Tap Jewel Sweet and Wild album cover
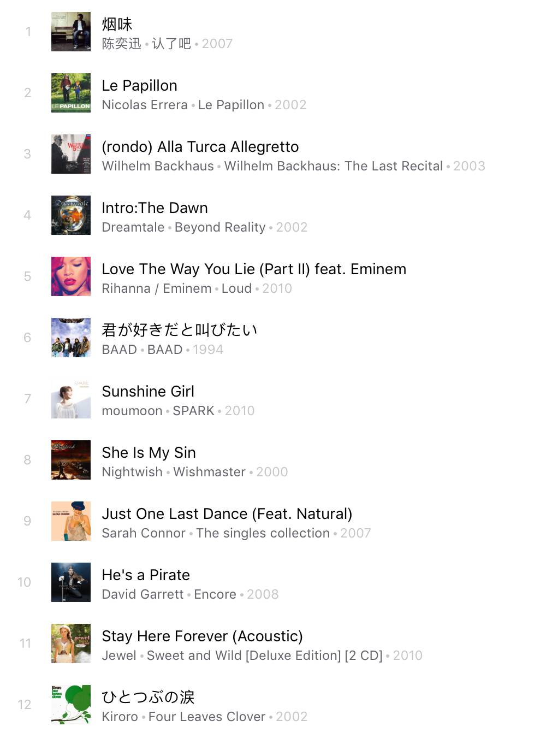 pyautogui.click(x=71, y=643)
